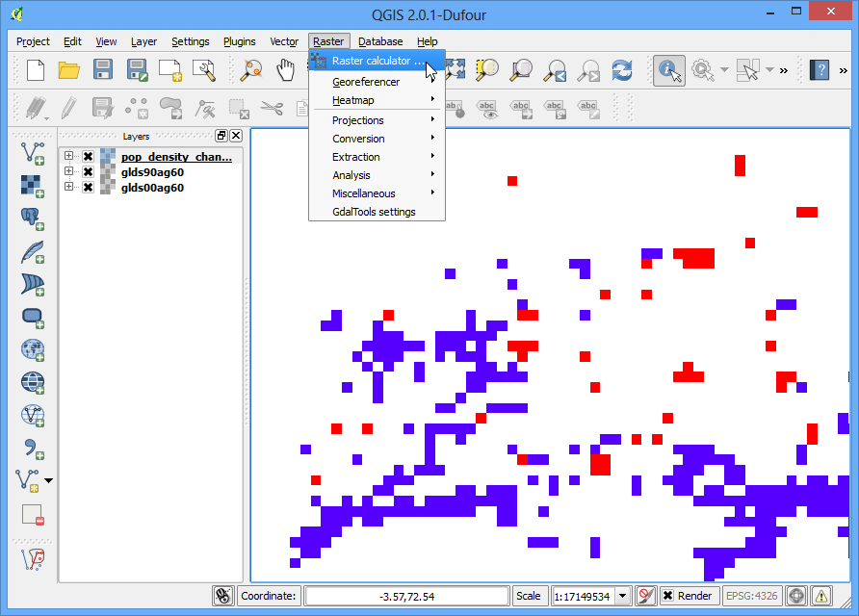Toggle visibility of pop_density_chan layer
The width and height of the screenshot is (859, 616).
[88, 157]
